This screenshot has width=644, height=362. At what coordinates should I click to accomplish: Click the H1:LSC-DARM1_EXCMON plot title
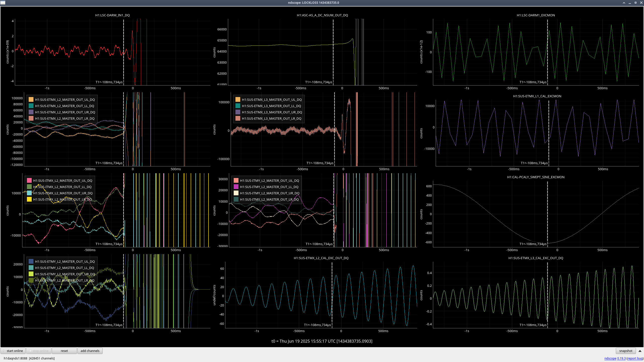[536, 15]
